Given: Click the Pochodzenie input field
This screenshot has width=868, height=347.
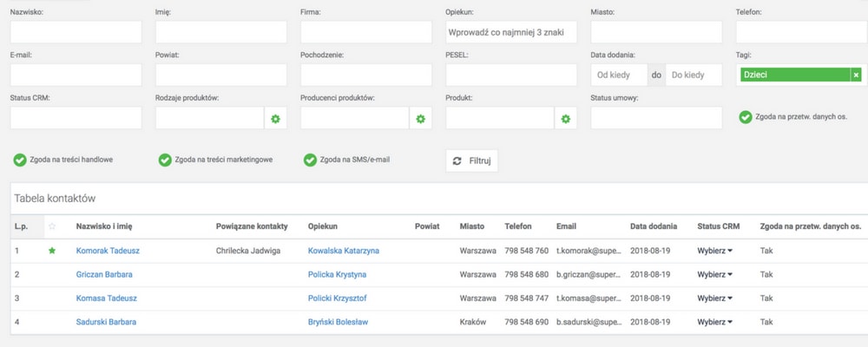Looking at the screenshot, I should point(366,75).
